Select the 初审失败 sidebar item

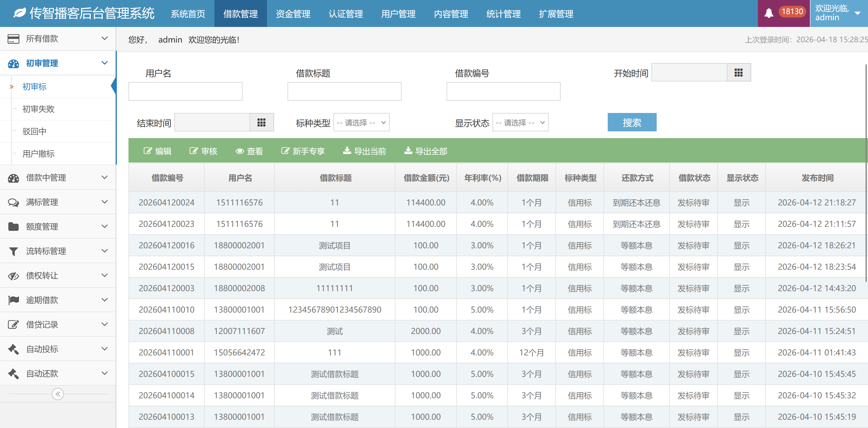point(39,109)
